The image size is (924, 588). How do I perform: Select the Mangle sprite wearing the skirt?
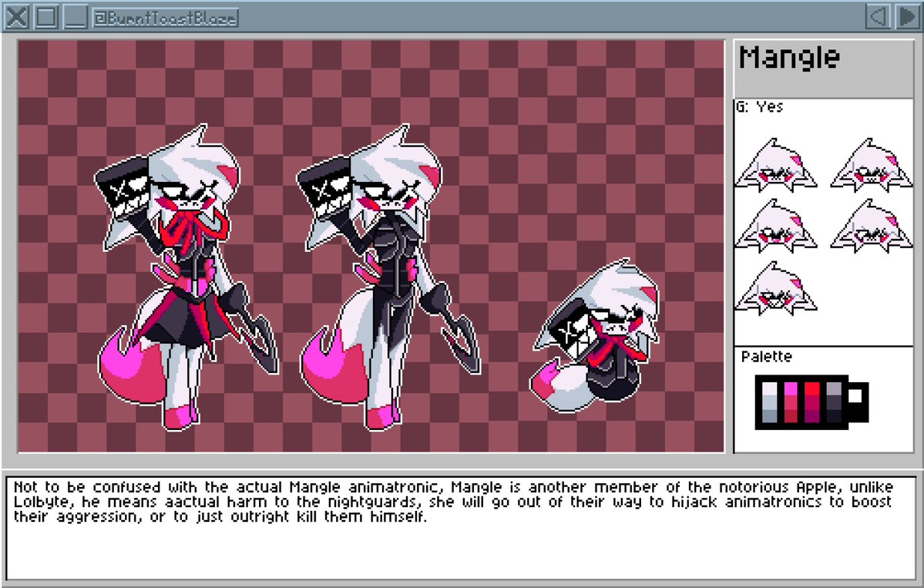(x=186, y=277)
